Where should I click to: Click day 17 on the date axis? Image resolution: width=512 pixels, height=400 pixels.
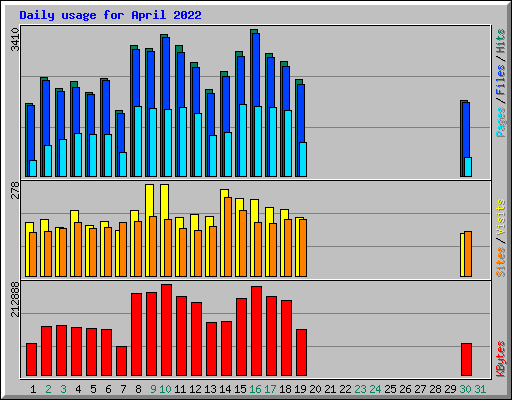point(270,389)
